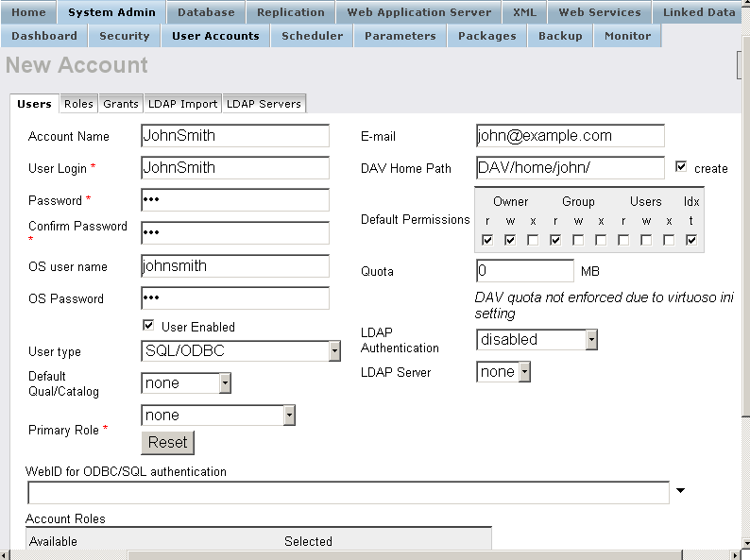Focus the Password field
Image resolution: width=750 pixels, height=560 pixels.
[235, 200]
